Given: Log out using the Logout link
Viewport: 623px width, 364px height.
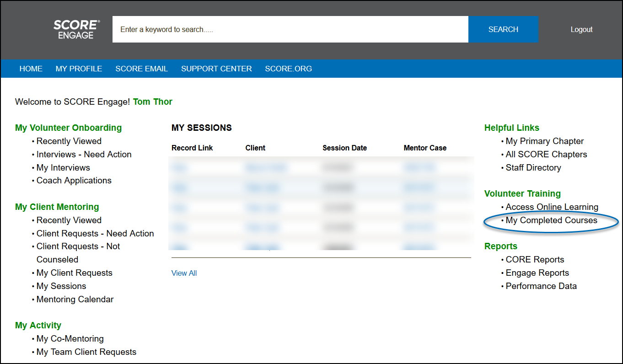Looking at the screenshot, I should [581, 29].
